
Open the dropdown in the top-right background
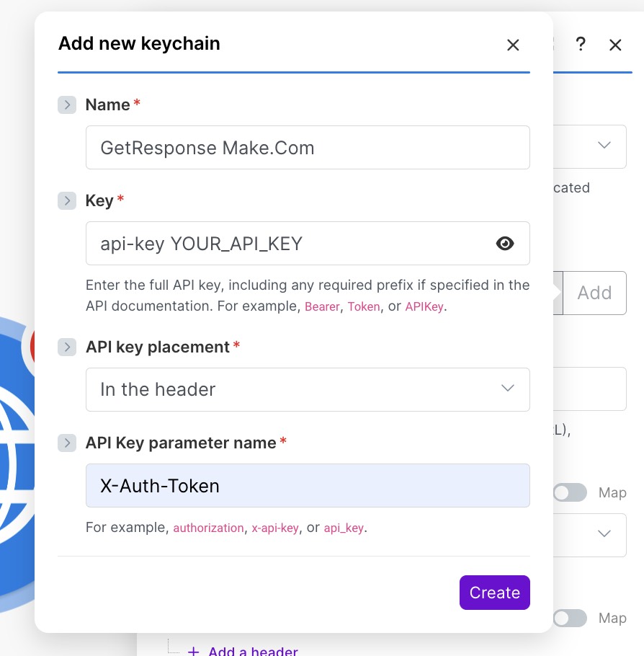point(604,145)
